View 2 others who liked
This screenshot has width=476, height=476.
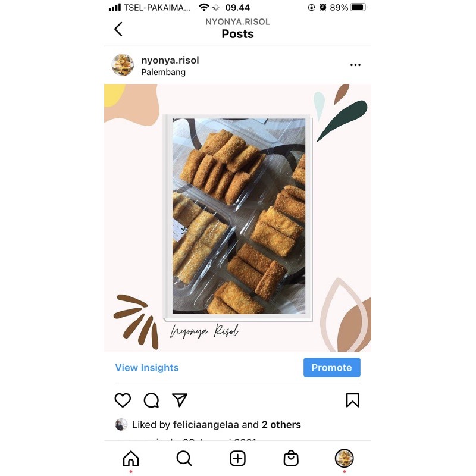[281, 424]
